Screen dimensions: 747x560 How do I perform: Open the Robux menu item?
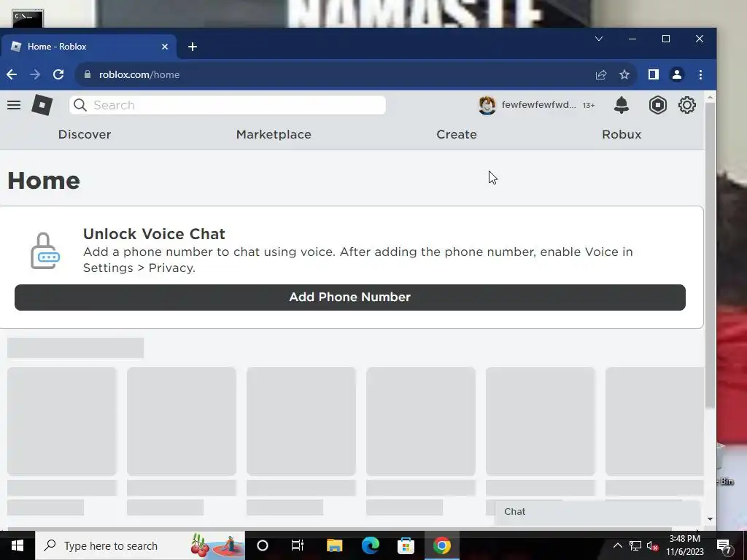point(622,134)
